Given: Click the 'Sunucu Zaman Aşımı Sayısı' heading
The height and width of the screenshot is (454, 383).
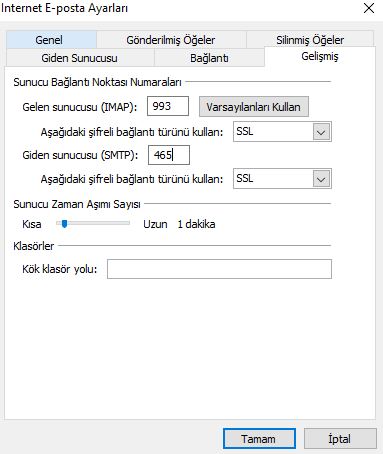Looking at the screenshot, I should pos(77,204).
